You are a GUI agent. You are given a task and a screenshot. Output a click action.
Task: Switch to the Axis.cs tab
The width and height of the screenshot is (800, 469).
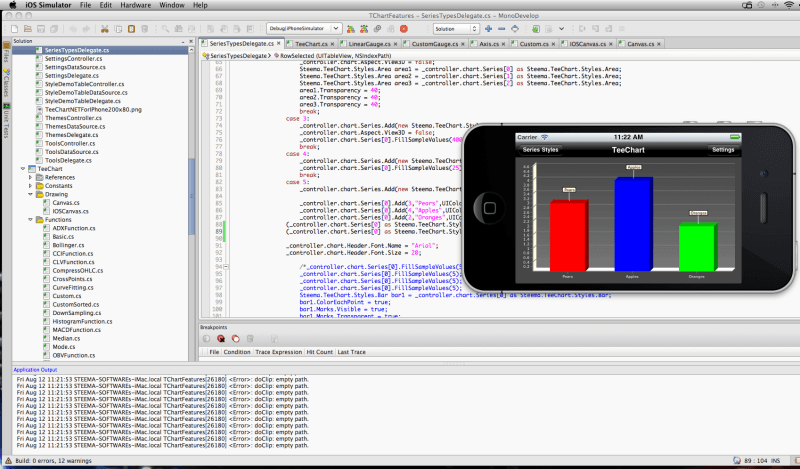[x=489, y=44]
